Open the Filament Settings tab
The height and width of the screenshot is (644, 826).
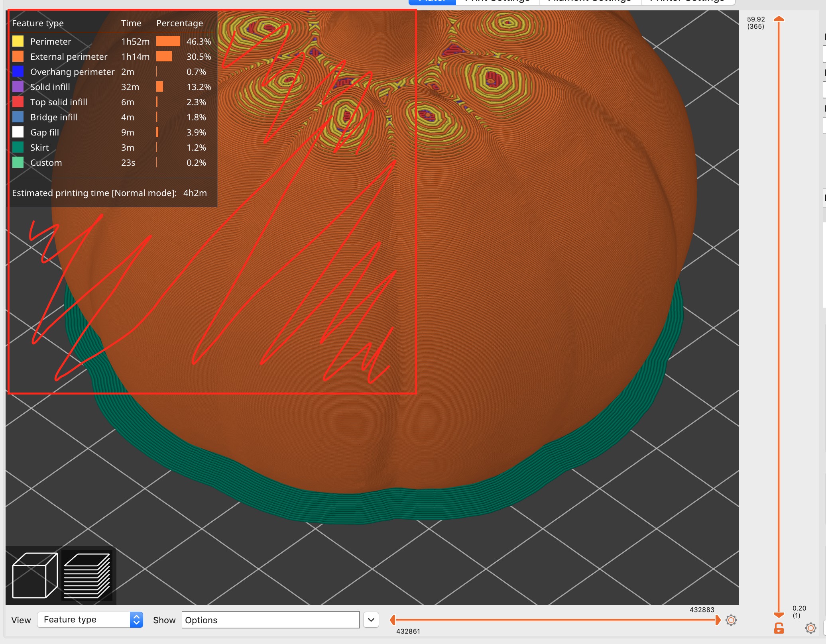click(x=590, y=1)
